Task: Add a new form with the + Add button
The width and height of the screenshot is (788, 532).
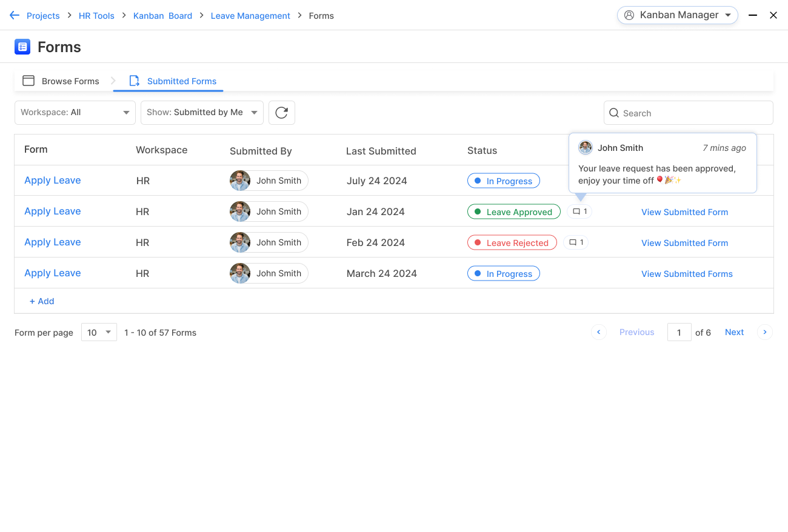Action: click(x=41, y=301)
